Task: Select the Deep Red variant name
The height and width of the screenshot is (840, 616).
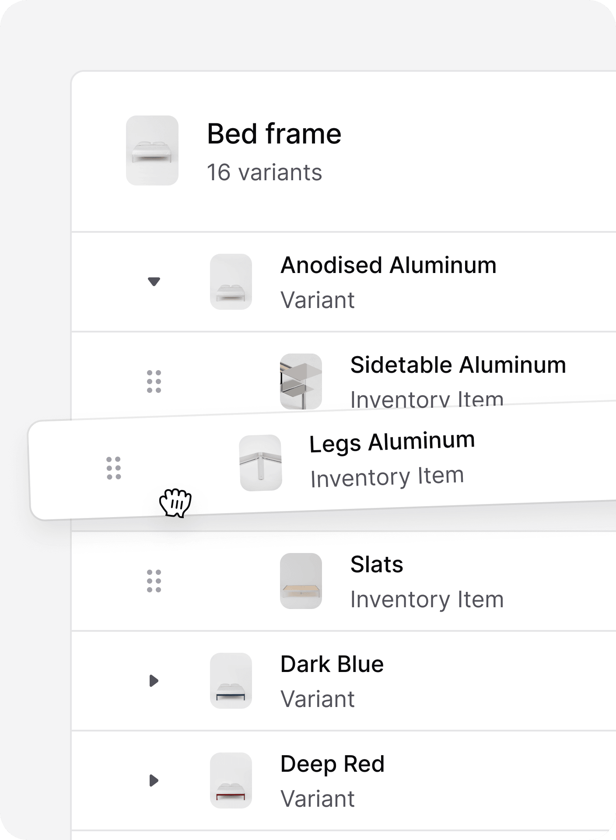Action: point(332,764)
